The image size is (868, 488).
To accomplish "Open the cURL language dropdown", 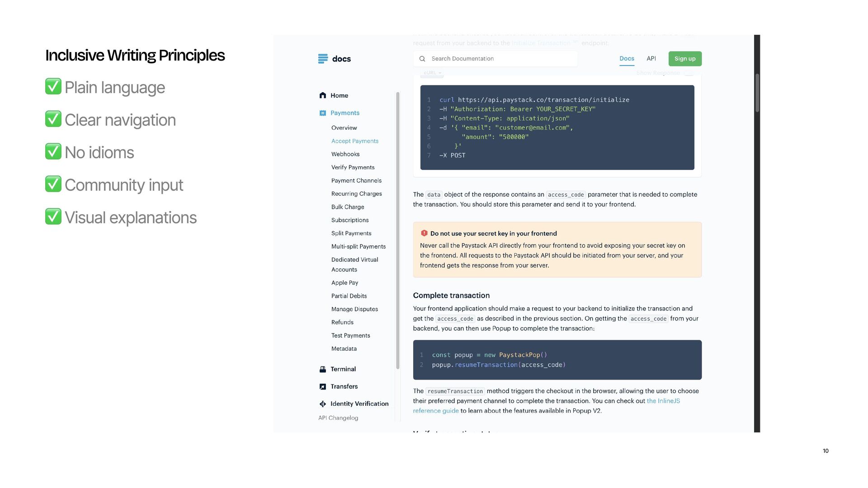I will pos(432,73).
